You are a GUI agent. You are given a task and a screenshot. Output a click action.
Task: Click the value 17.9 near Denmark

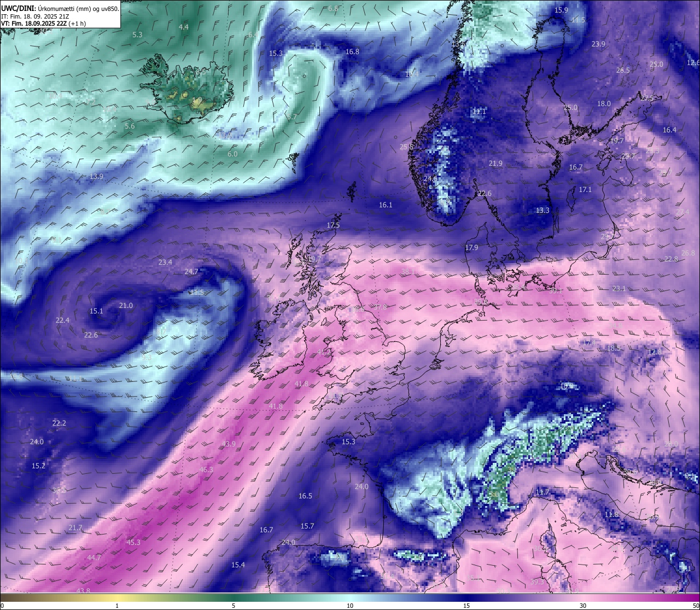click(x=471, y=247)
